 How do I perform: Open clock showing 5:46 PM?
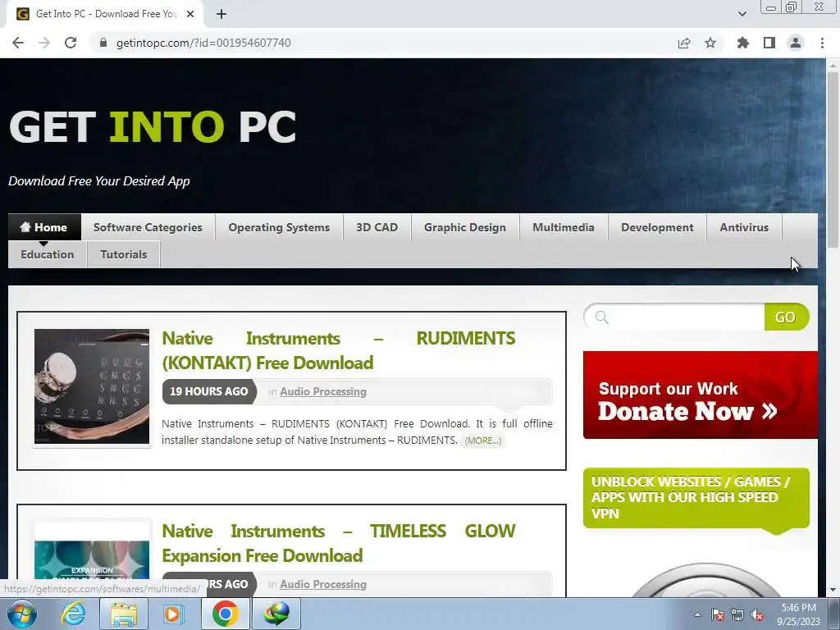click(799, 614)
